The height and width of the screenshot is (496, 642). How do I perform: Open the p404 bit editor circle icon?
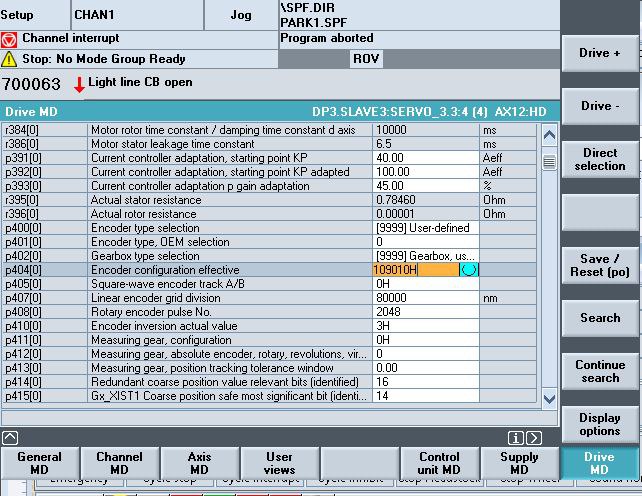(x=469, y=270)
